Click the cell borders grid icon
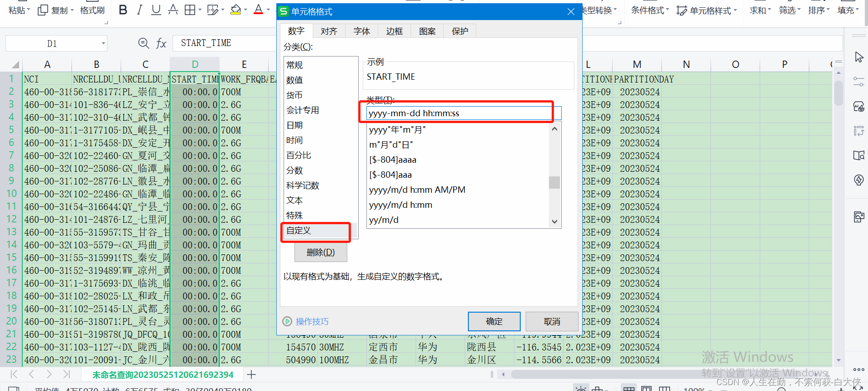The image size is (868, 391). 190,10
